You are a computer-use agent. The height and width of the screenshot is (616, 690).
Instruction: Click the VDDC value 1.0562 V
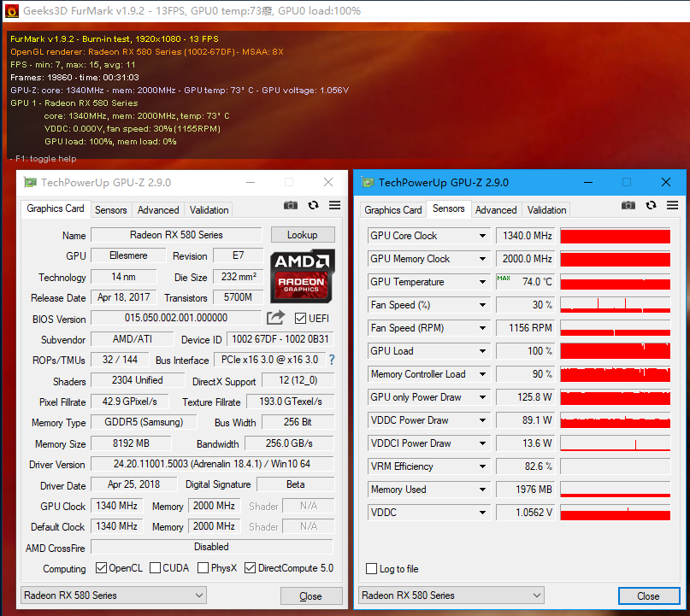525,513
